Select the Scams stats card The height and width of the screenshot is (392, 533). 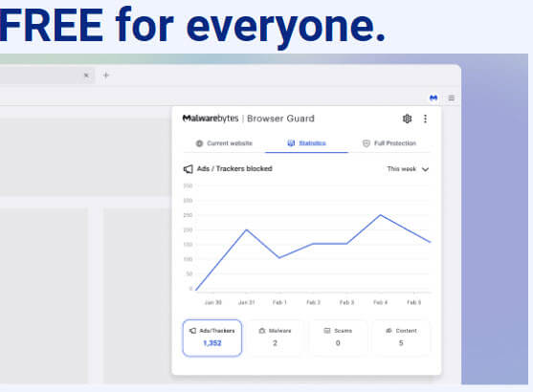[338, 338]
